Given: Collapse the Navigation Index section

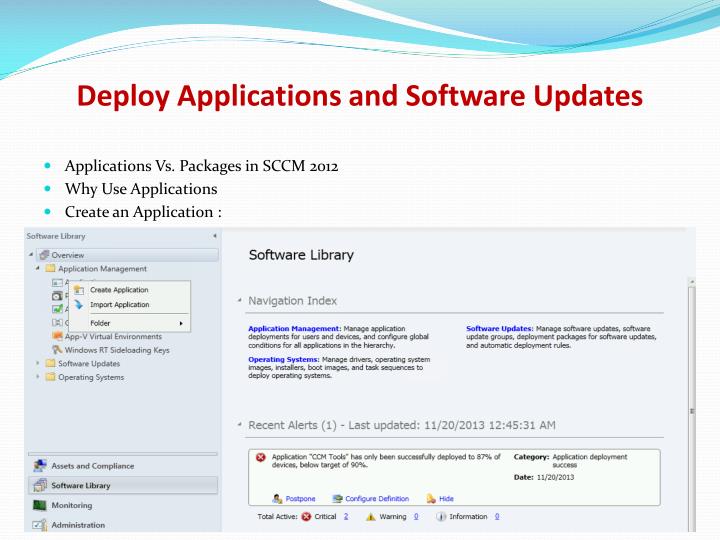Looking at the screenshot, I should pos(240,300).
